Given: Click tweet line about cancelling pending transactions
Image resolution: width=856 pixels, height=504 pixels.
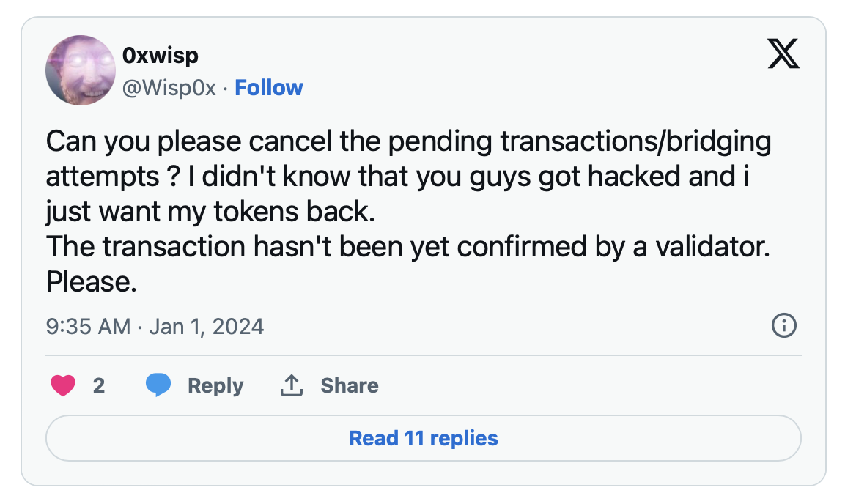Looking at the screenshot, I should 408,141.
